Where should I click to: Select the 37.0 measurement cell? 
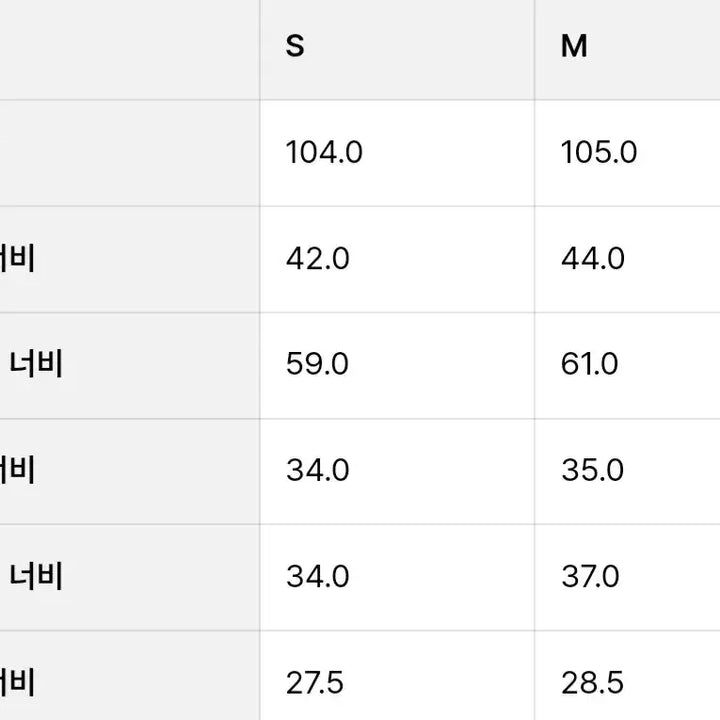click(591, 577)
